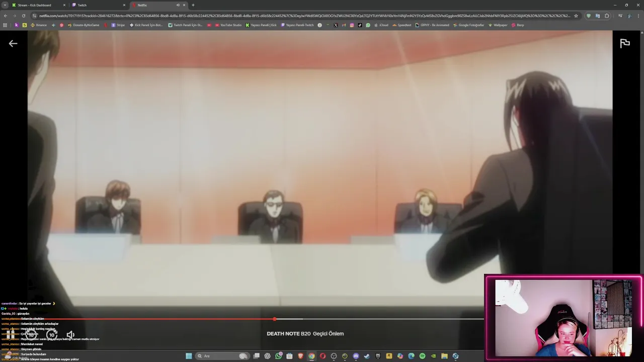Open the Google Fotoğraflar bookmark
The height and width of the screenshot is (362, 644).
469,25
